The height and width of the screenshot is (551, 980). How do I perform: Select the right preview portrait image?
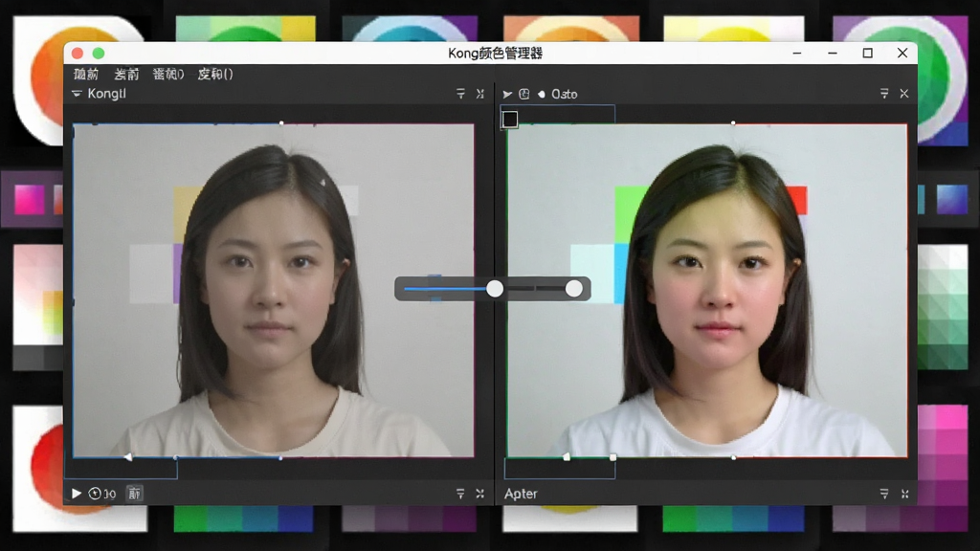click(x=707, y=291)
